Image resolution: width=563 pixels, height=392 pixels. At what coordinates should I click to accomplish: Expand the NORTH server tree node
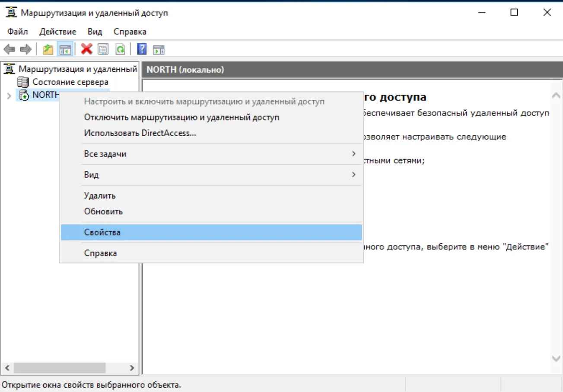9,96
